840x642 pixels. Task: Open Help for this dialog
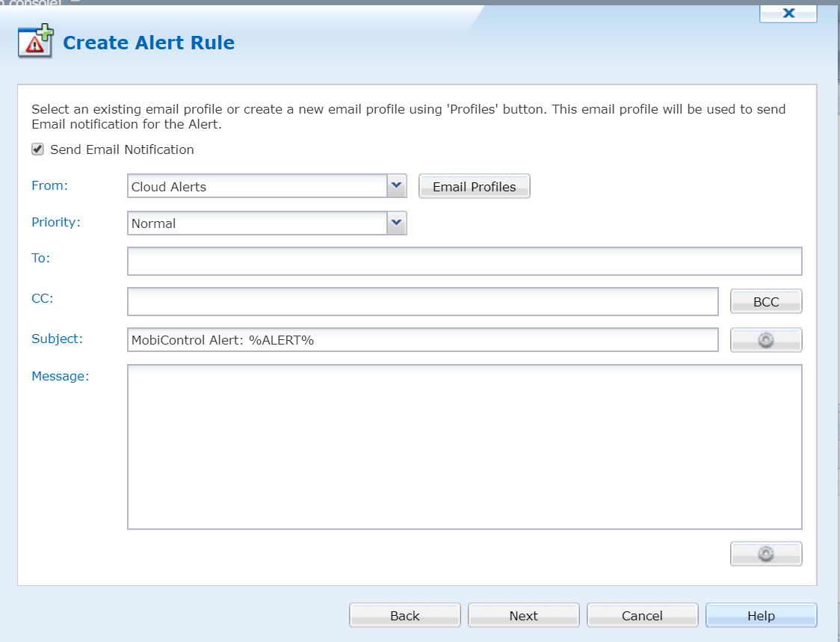(x=761, y=615)
